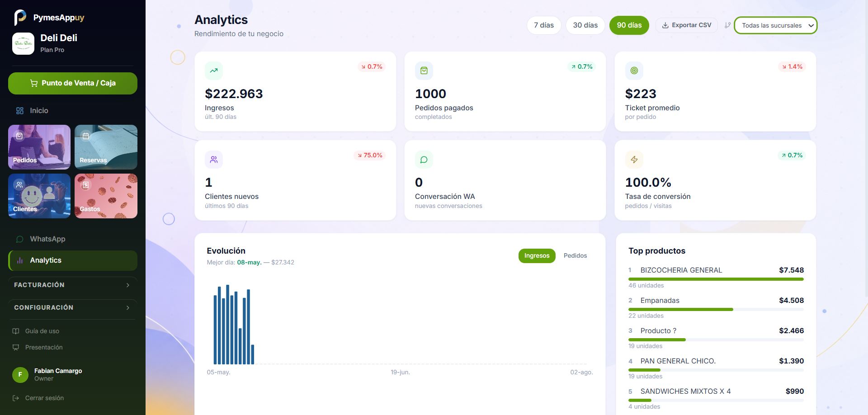Click the Tasa de conversión lightning icon
Image resolution: width=868 pixels, height=415 pixels.
click(634, 160)
